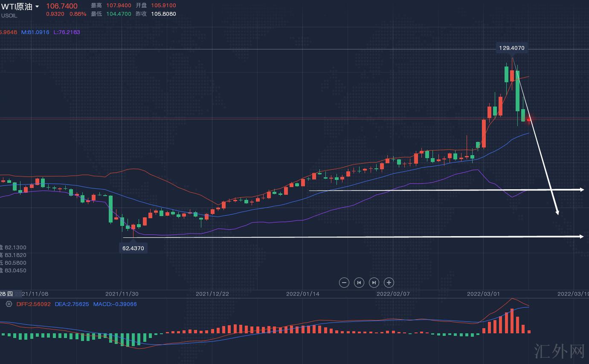This screenshot has height=364, width=589.
Task: Jump to earliest candles with skip-back button
Action: click(359, 283)
